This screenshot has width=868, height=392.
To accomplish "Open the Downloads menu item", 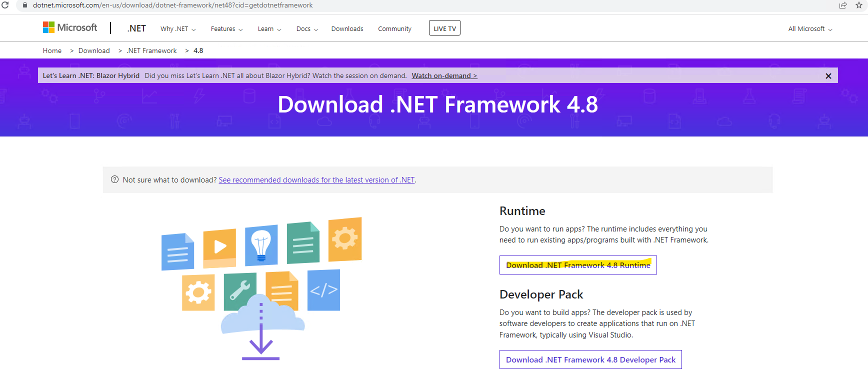I will [x=347, y=29].
